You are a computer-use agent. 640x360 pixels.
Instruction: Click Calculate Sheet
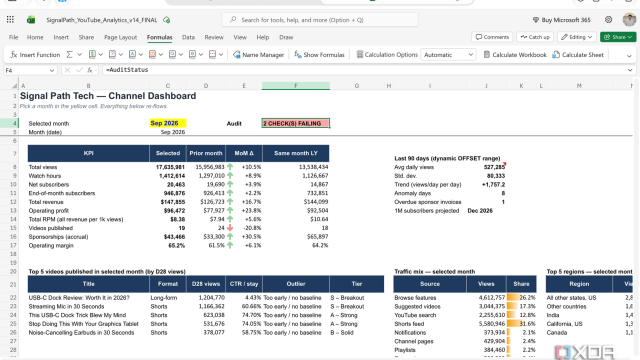pyautogui.click(x=578, y=55)
